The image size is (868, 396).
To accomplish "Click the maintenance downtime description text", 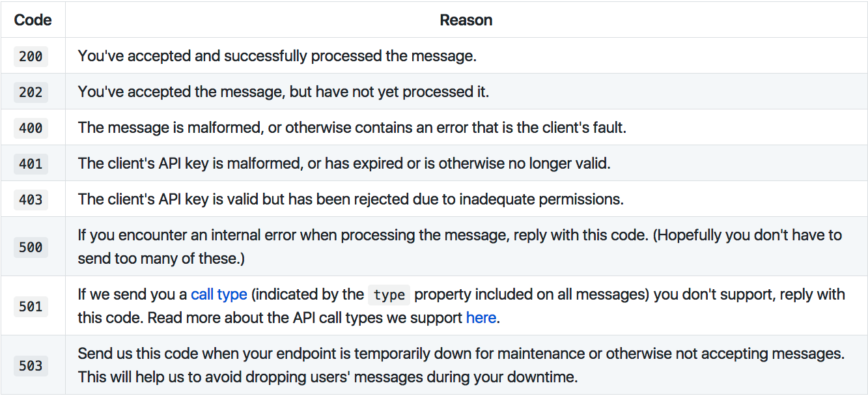I will pyautogui.click(x=461, y=365).
